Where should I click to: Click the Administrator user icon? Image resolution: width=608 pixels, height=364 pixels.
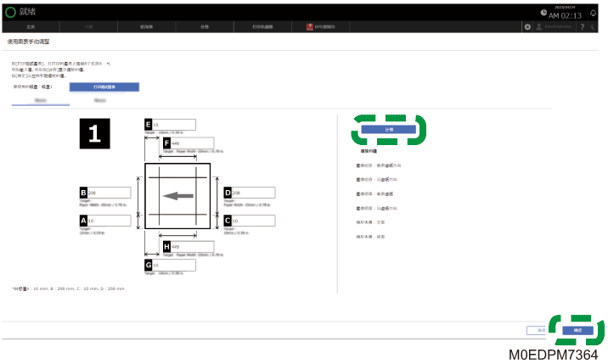pos(539,27)
